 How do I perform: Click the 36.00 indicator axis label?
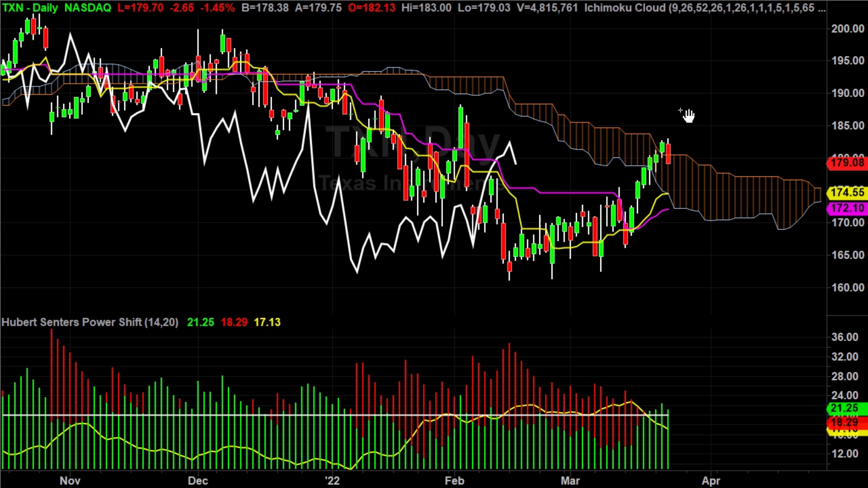point(844,337)
